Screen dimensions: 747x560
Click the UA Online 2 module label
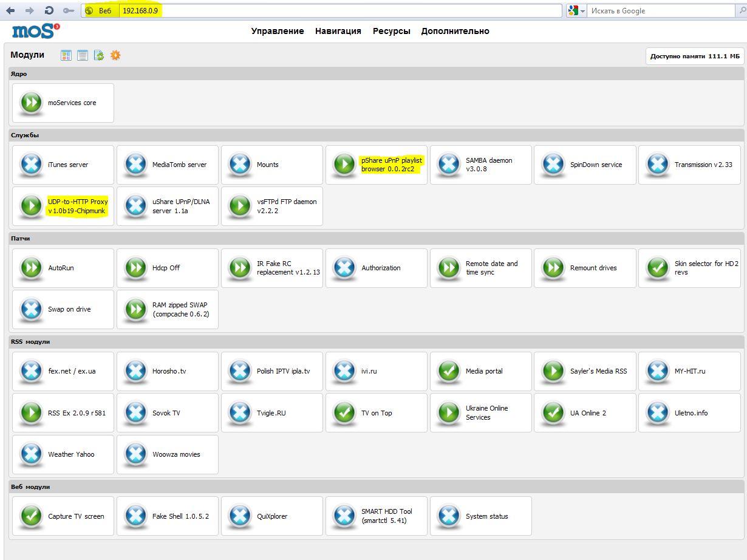coord(588,413)
